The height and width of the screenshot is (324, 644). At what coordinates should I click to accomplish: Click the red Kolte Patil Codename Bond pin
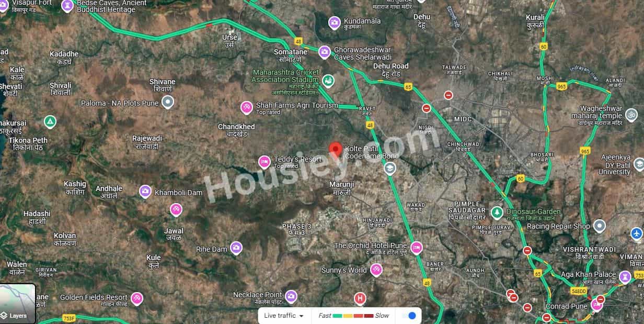tap(335, 149)
